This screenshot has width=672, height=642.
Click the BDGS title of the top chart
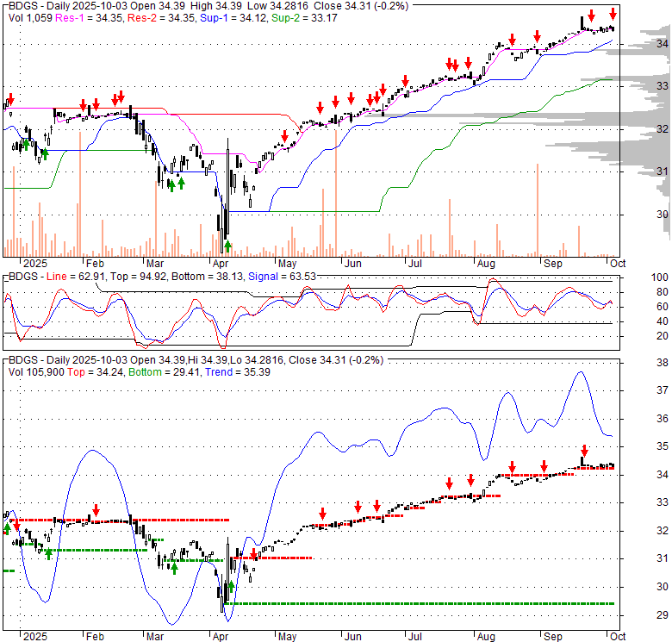[24, 4]
